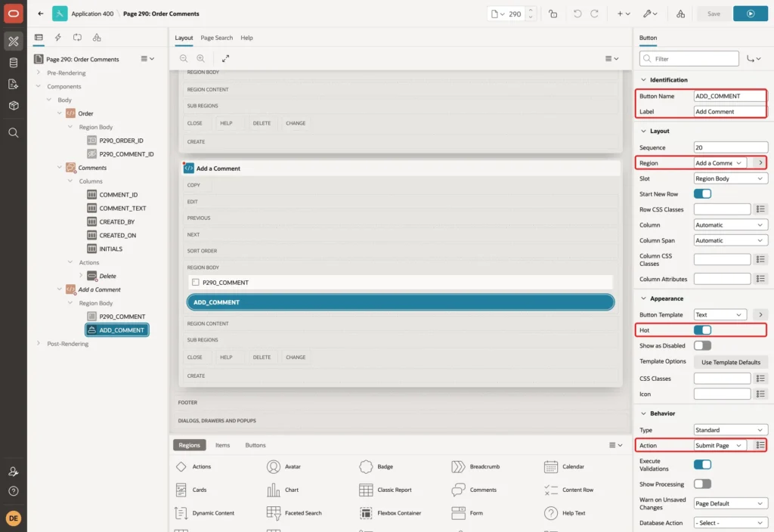
Task: Redo the last change
Action: click(594, 14)
